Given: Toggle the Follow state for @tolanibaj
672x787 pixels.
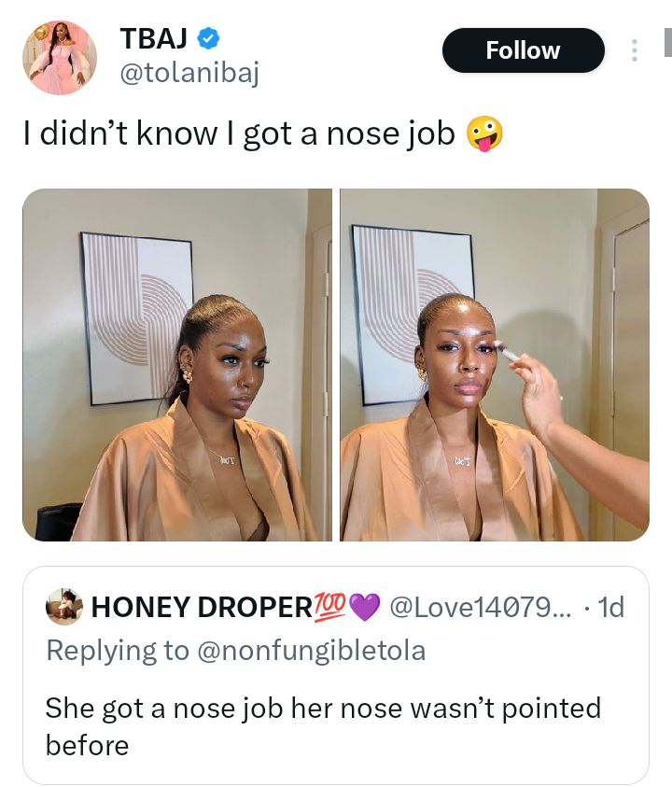Looking at the screenshot, I should (523, 50).
